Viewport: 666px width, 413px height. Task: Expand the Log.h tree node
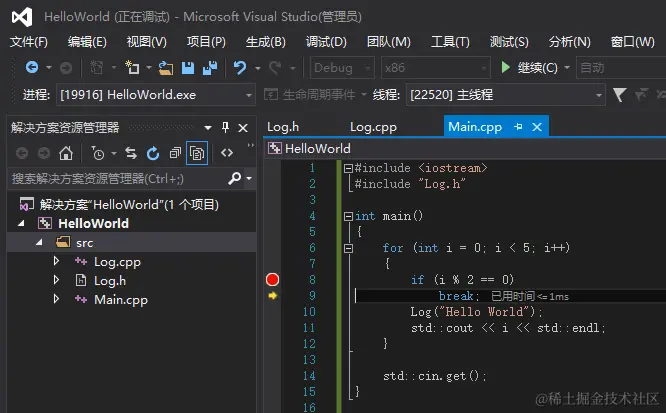56,280
